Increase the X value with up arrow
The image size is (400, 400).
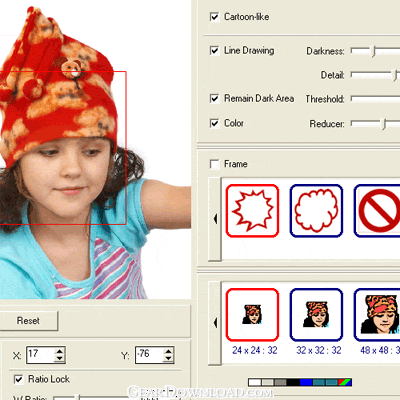tap(59, 351)
